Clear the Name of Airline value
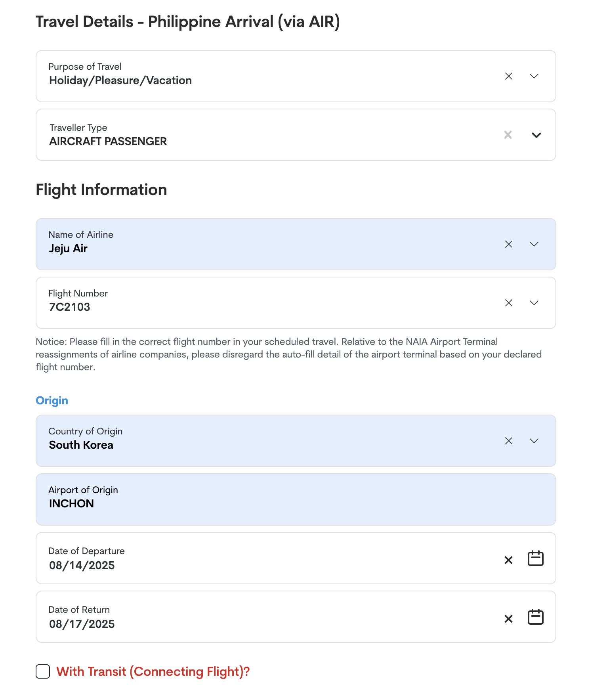The image size is (607, 700). pos(509,244)
